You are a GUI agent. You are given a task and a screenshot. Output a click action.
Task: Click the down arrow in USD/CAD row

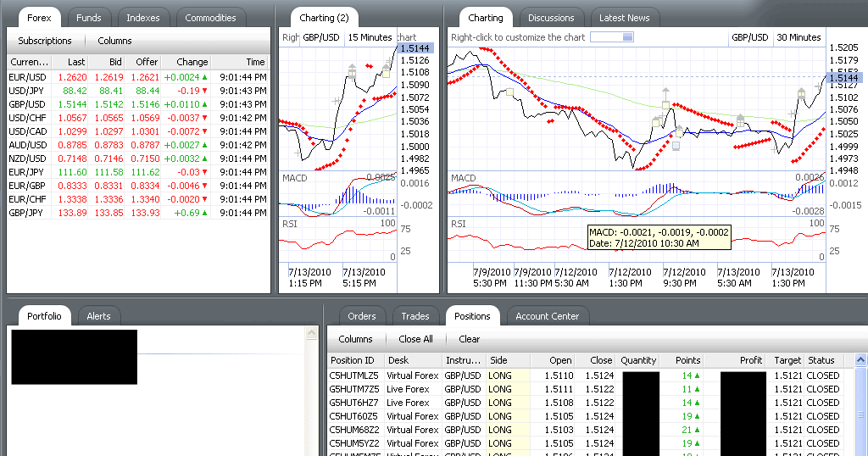tap(204, 131)
